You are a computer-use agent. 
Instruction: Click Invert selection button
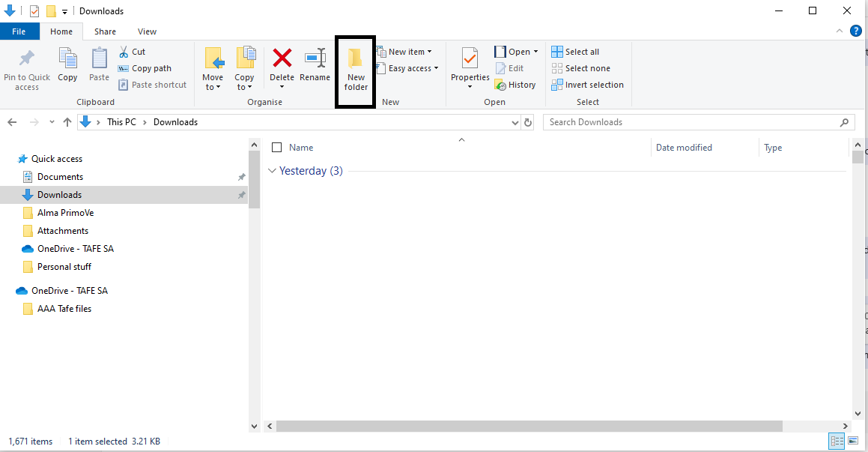587,85
